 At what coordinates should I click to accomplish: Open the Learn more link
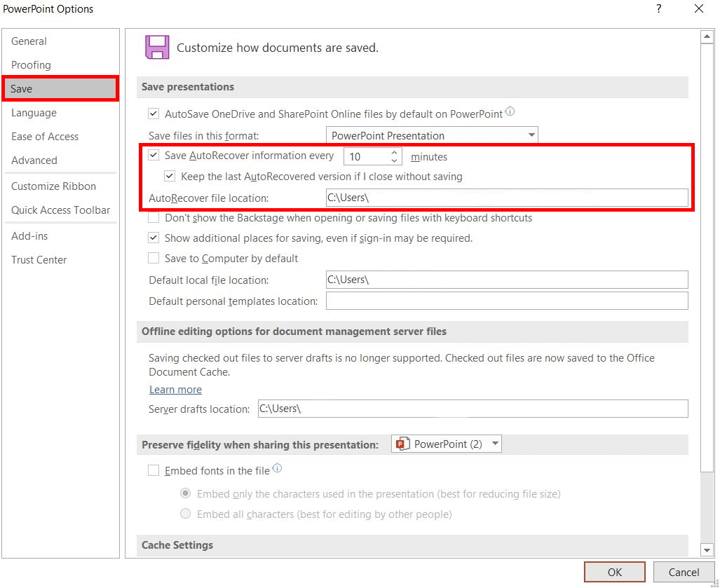click(175, 389)
